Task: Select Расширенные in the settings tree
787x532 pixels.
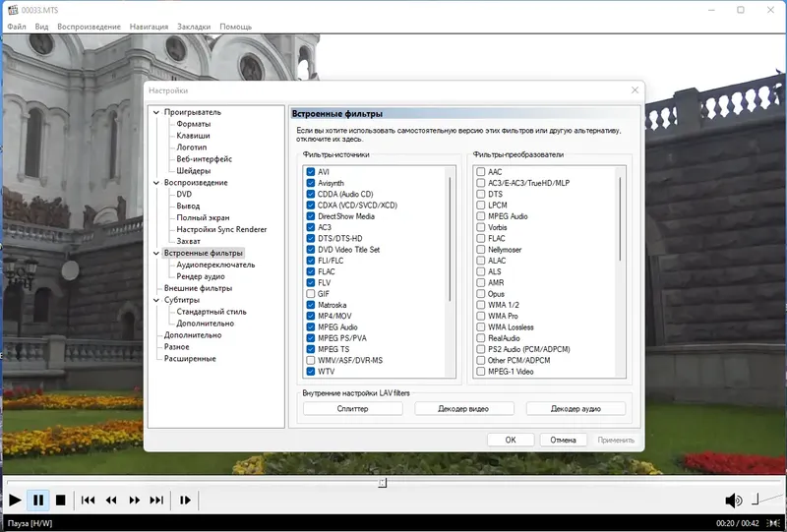Action: (x=190, y=358)
